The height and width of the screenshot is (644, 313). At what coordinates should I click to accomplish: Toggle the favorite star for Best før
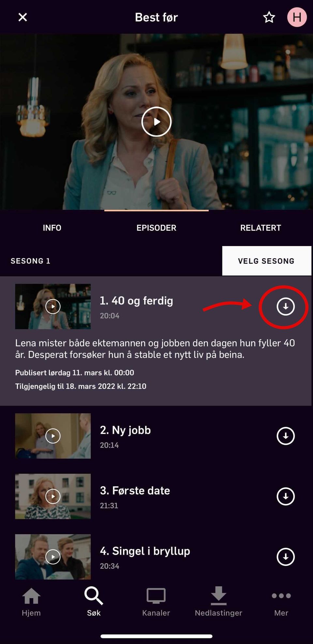(269, 17)
